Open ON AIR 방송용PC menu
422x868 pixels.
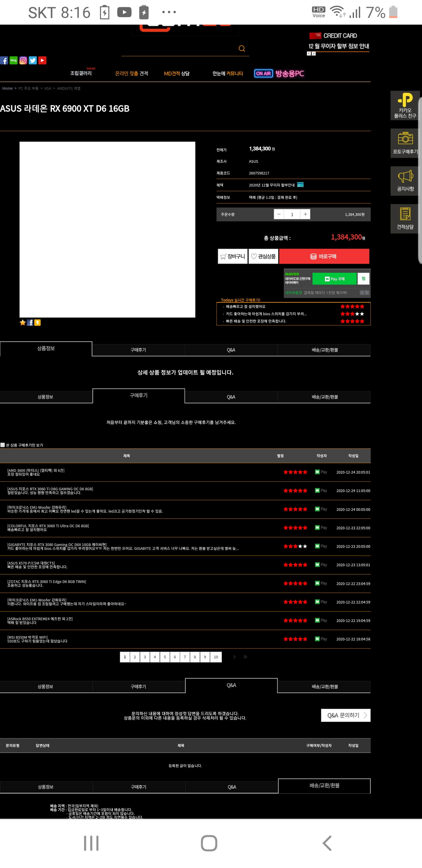click(x=279, y=73)
